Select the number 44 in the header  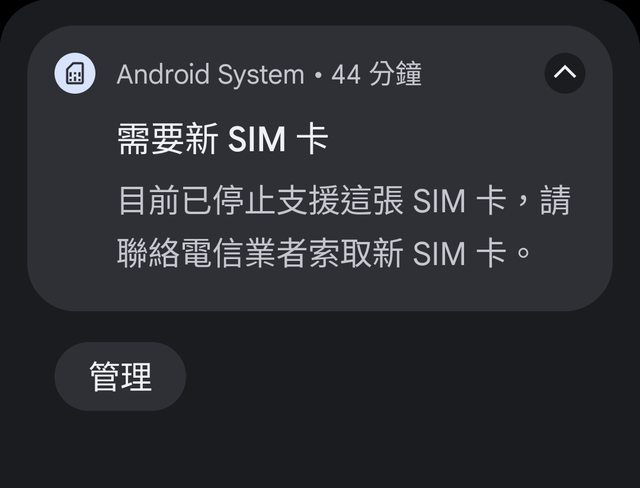pos(346,75)
